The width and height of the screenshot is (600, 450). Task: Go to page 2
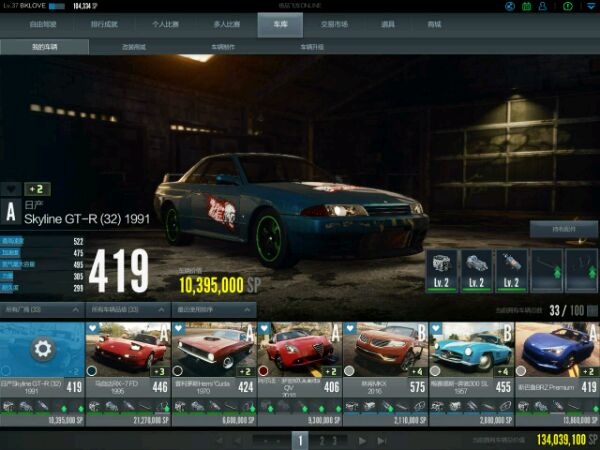point(322,441)
